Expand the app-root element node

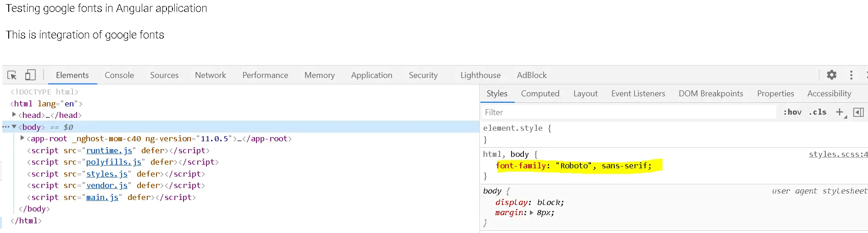[22, 138]
